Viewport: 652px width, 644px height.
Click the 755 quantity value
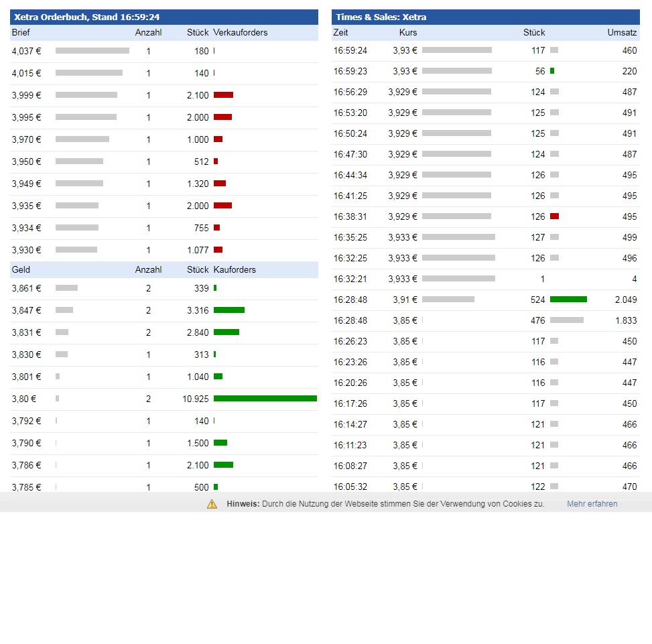point(201,228)
